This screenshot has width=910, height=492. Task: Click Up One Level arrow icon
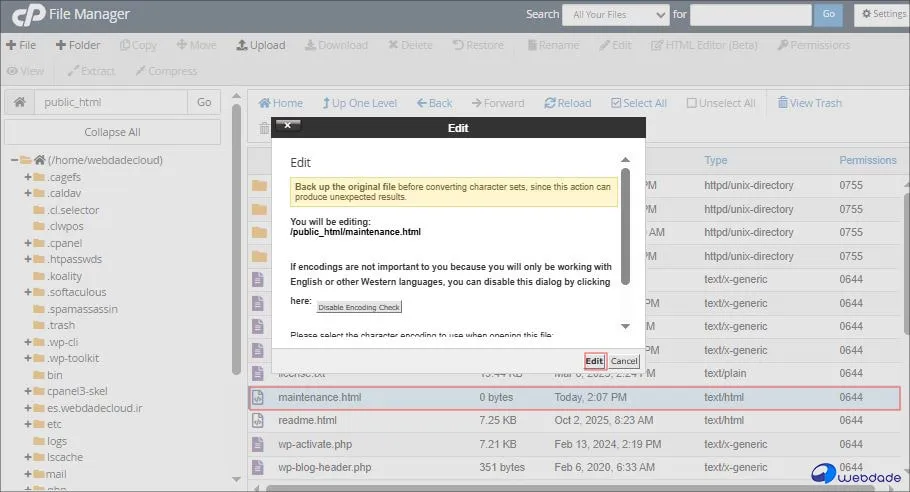point(326,103)
